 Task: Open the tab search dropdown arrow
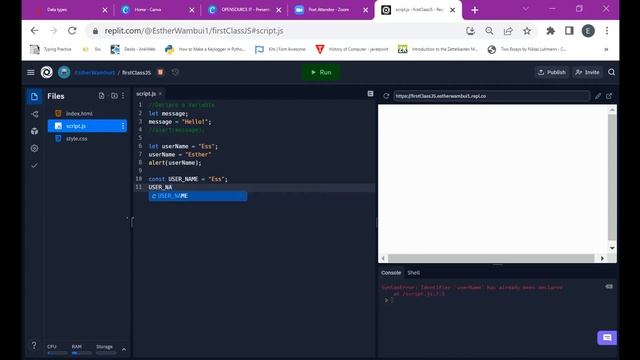click(526, 9)
